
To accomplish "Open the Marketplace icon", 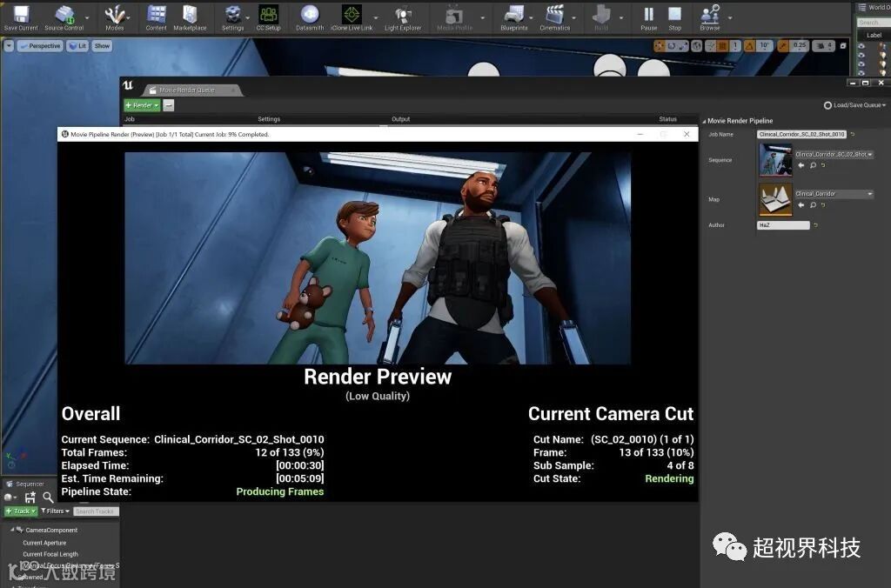I will tap(190, 18).
